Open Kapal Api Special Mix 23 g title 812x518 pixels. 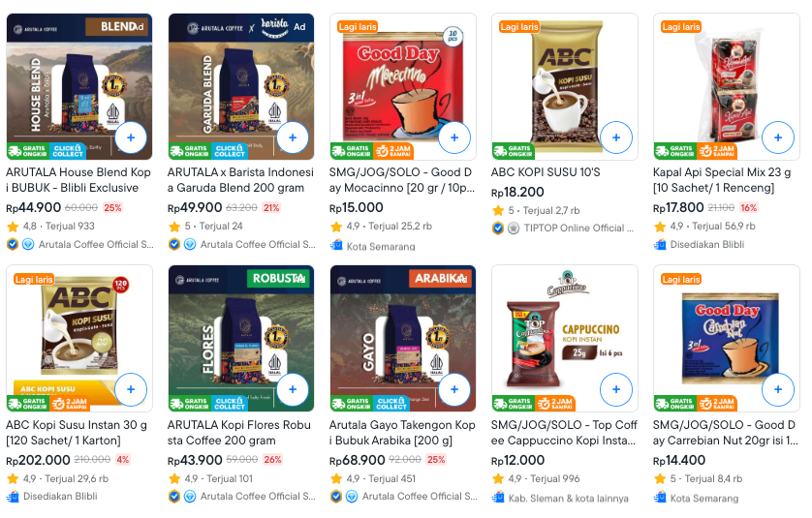(x=722, y=180)
